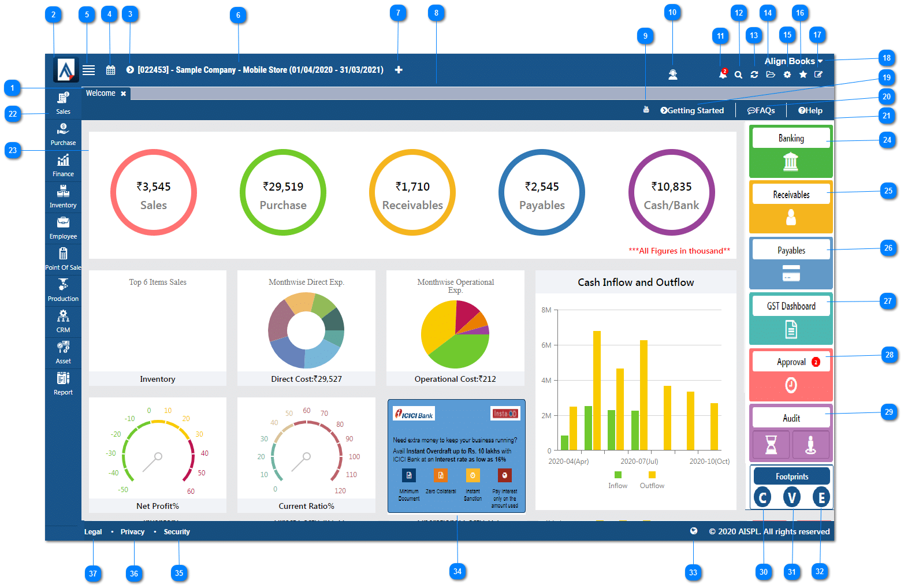Open the Point Of Sale module
904x588 pixels.
[63, 259]
